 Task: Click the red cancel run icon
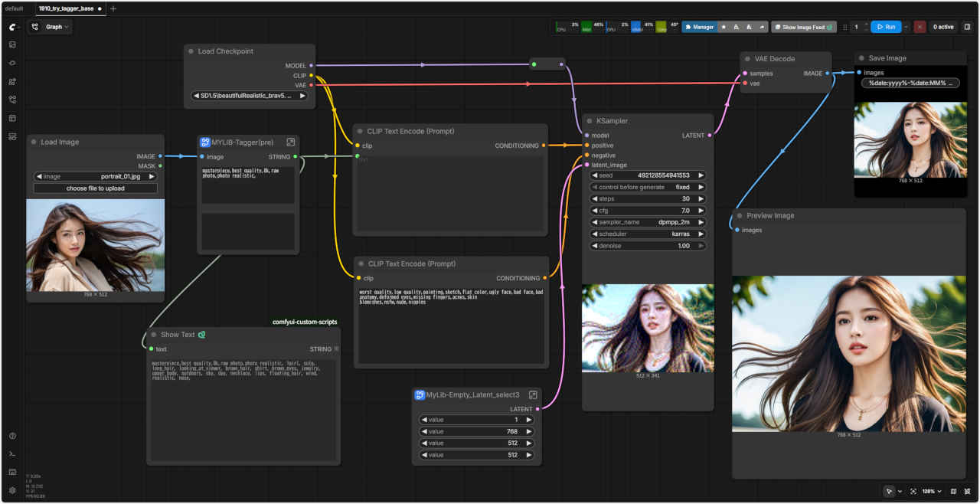(920, 27)
